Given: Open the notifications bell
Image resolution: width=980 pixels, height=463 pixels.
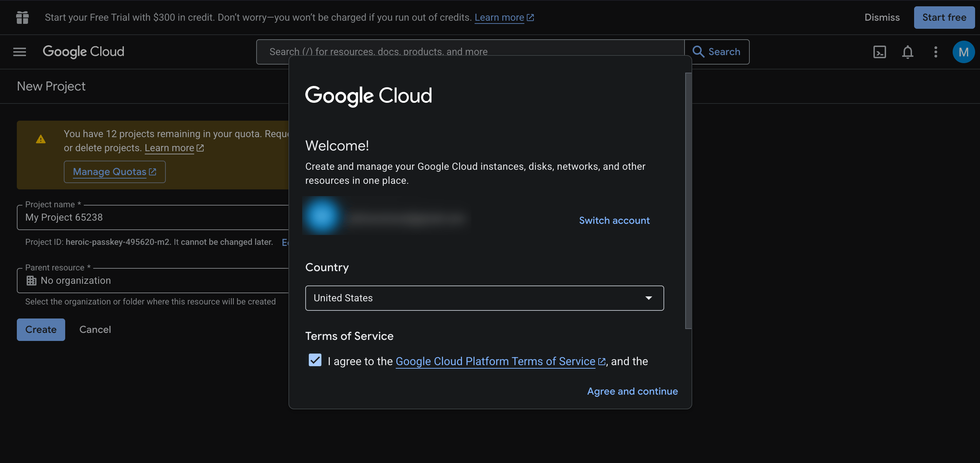Looking at the screenshot, I should [908, 52].
